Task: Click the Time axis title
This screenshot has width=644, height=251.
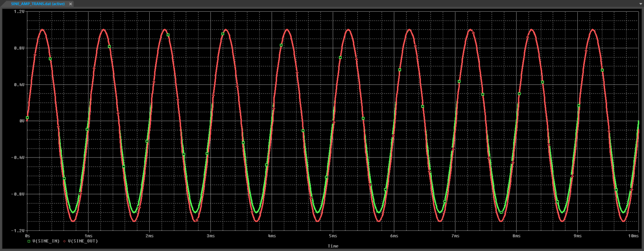Action: [332, 246]
